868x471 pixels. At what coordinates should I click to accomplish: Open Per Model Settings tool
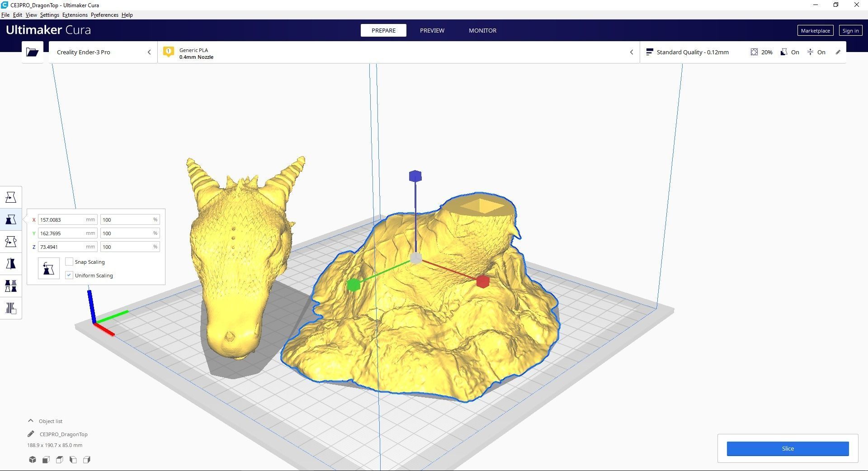(x=11, y=286)
